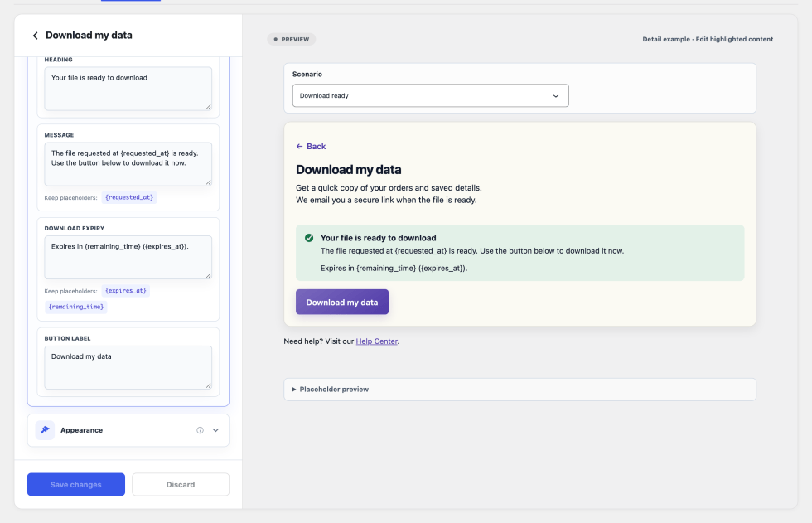Click the Appearance paint icon
The width and height of the screenshot is (812, 523).
(x=45, y=430)
